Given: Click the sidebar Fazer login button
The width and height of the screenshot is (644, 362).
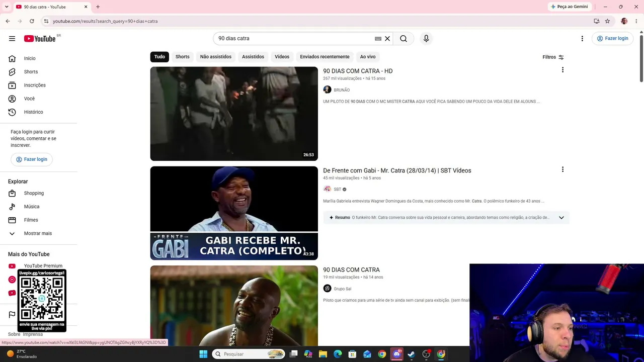Looking at the screenshot, I should click(x=32, y=159).
